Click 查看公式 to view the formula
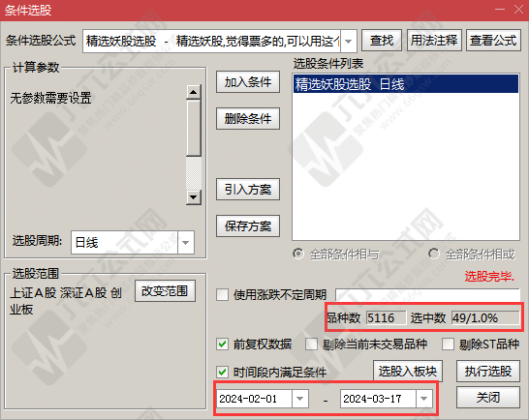The height and width of the screenshot is (420, 529). tap(493, 41)
